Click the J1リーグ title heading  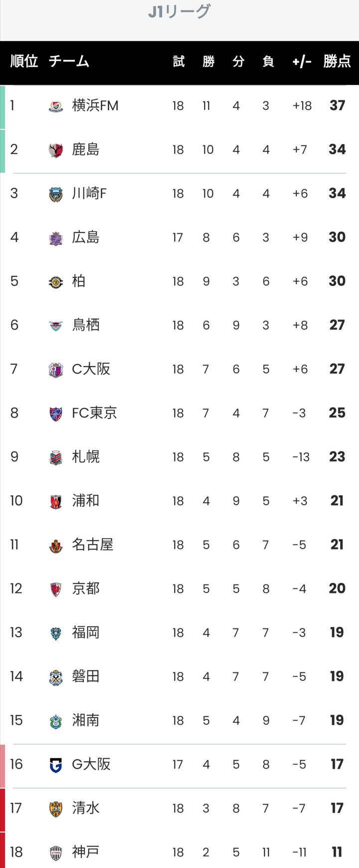pyautogui.click(x=179, y=11)
